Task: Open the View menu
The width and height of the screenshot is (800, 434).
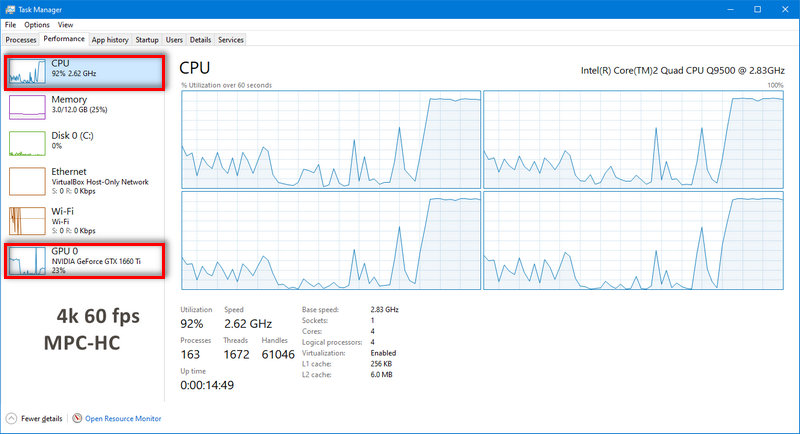Action: coord(65,24)
